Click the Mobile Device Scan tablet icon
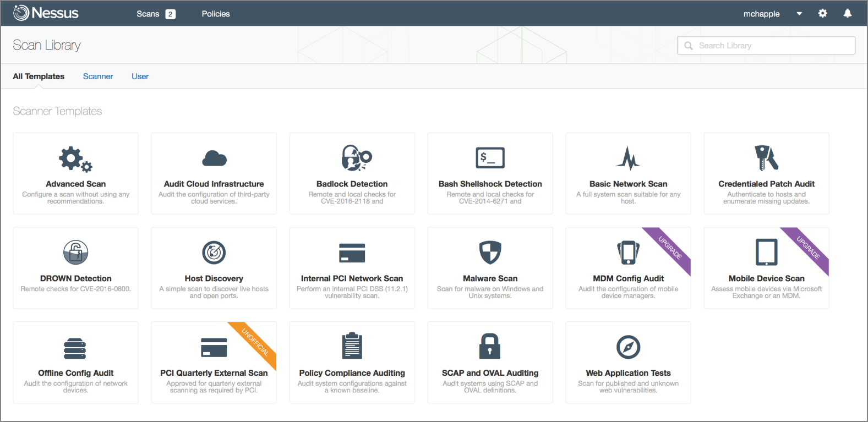This screenshot has width=868, height=422. tap(766, 253)
